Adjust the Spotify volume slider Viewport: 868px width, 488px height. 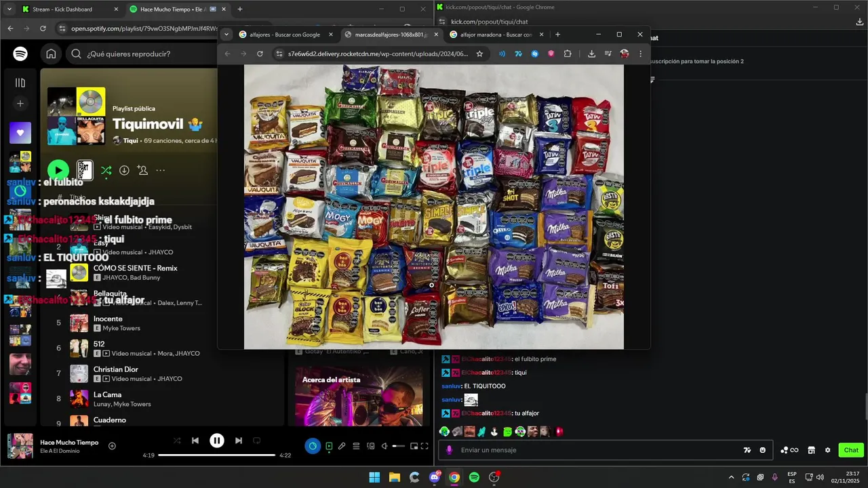[399, 446]
